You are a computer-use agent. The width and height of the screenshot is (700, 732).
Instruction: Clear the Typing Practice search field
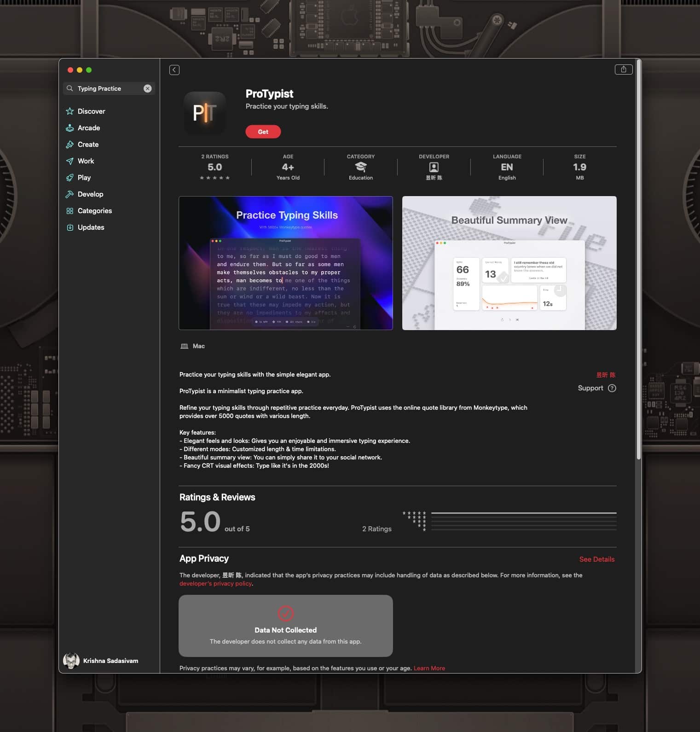pos(147,88)
